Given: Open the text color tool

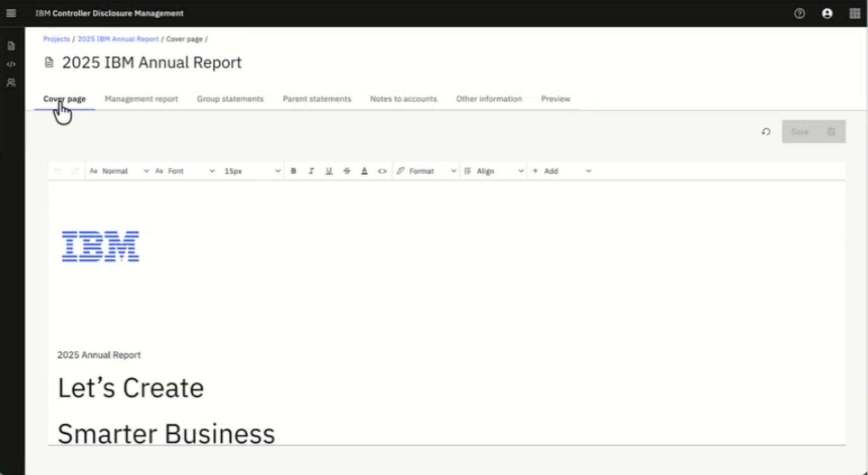Looking at the screenshot, I should coord(365,171).
